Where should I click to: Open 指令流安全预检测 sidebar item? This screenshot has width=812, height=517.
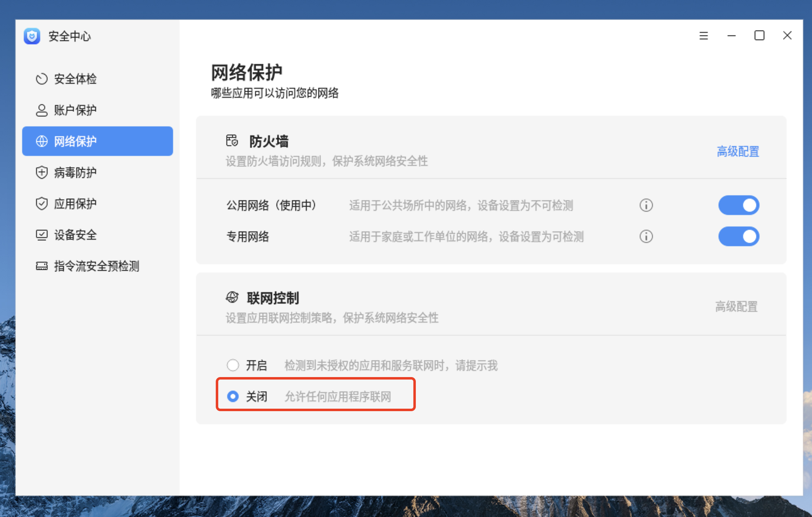(96, 266)
